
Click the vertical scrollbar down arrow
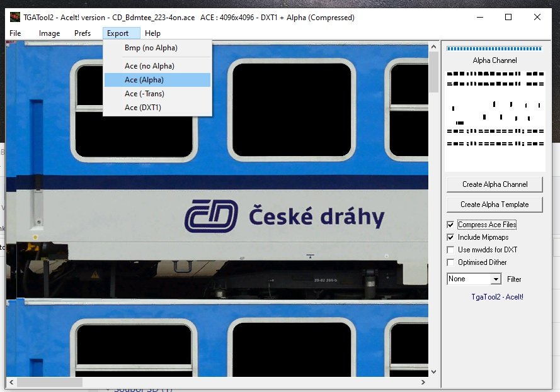click(x=433, y=372)
